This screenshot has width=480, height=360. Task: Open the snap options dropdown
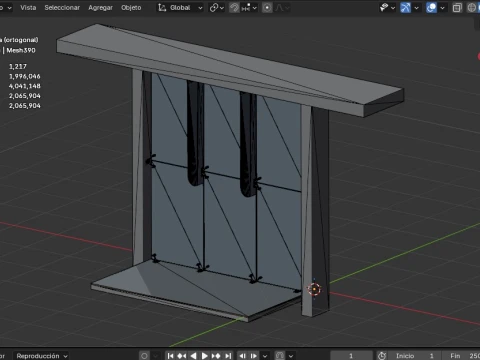(249, 7)
